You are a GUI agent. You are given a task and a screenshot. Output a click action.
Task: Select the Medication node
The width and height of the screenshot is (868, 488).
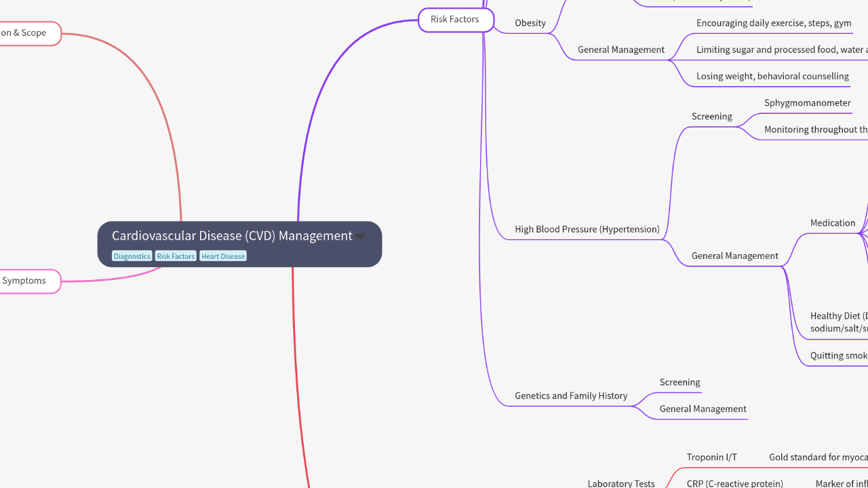pos(832,223)
